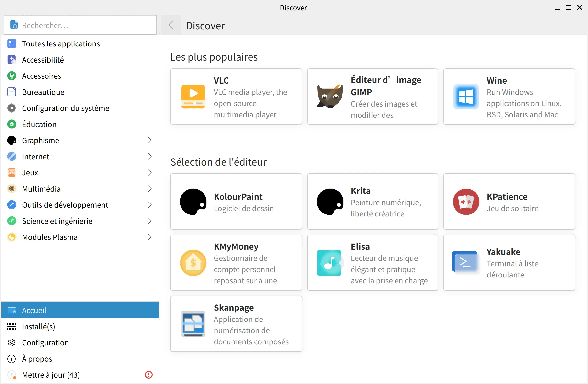Screen dimensions: 588x384
Task: Click the Internet globe icon
Action: pos(11,157)
